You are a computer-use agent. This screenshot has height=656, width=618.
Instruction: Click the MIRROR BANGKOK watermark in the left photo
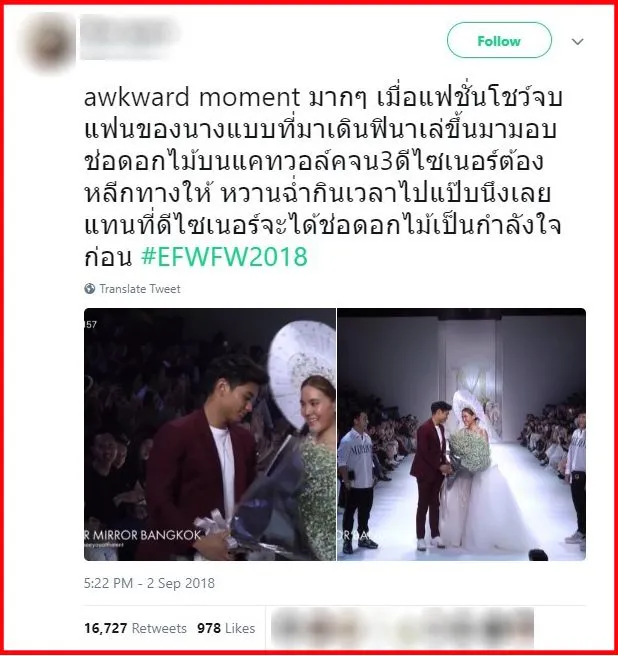[146, 535]
